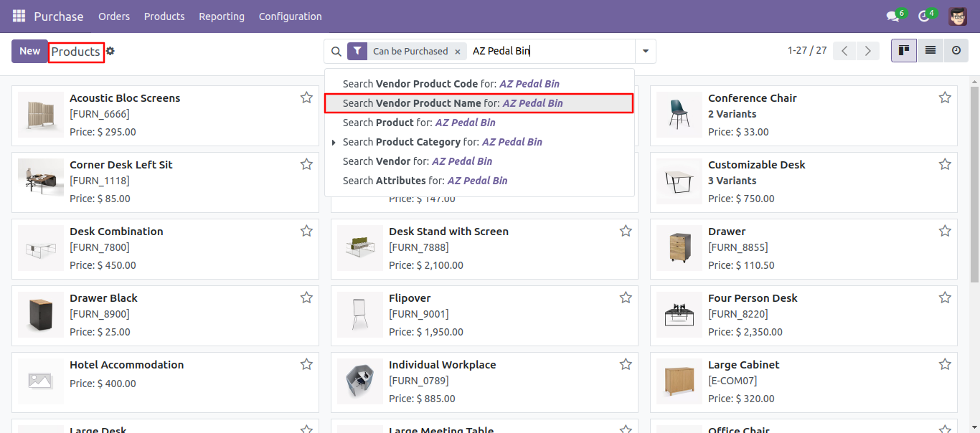The height and width of the screenshot is (433, 980).
Task: Select Search Attributes for AZ Pedal Bin
Action: point(479,181)
